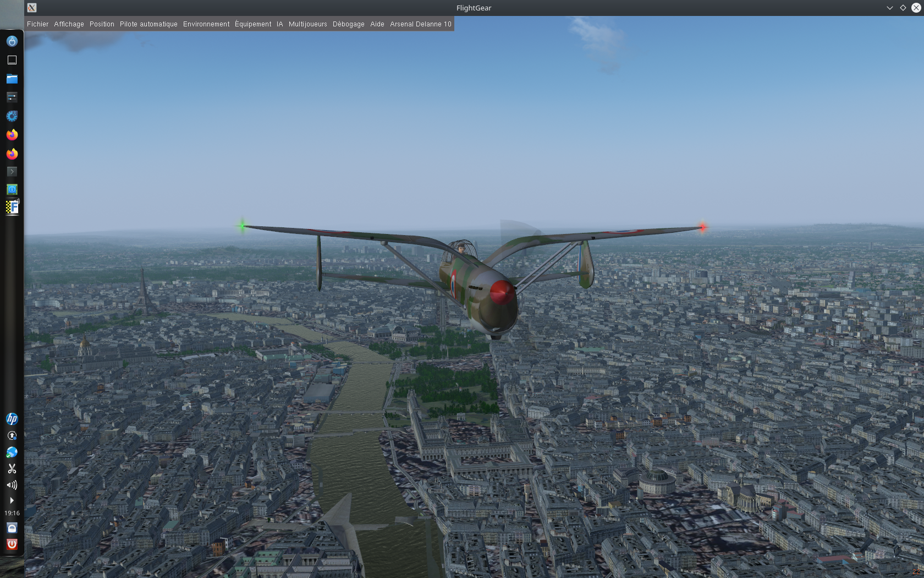This screenshot has height=578, width=924.
Task: Open the scissors clipboard tray icon
Action: tap(12, 468)
